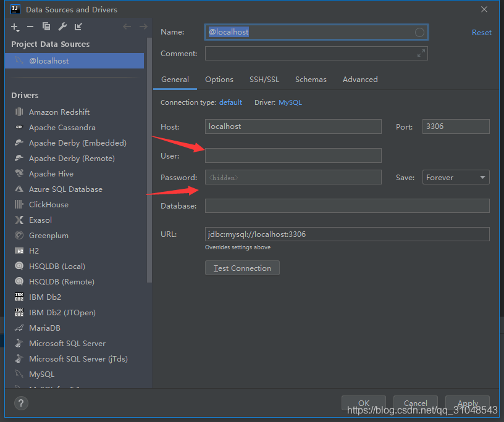Confirm with OK button
This screenshot has width=504, height=422.
(364, 403)
